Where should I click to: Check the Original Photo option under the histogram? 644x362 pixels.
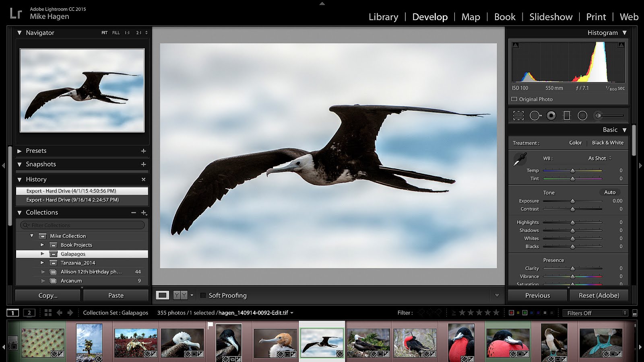tap(514, 99)
